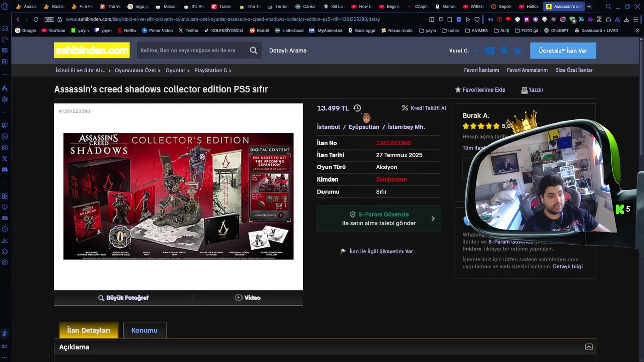The height and width of the screenshot is (362, 644).
Task: Open the ChatGPT bookmark
Action: coord(556,30)
